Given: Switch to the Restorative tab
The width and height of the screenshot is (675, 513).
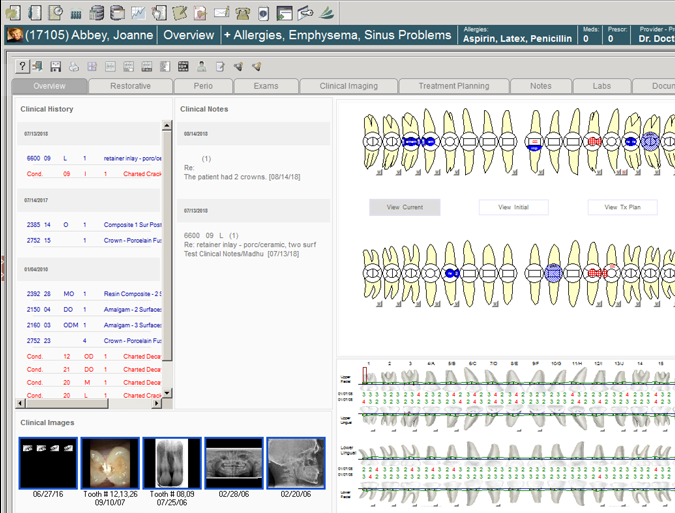Looking at the screenshot, I should click(x=130, y=87).
